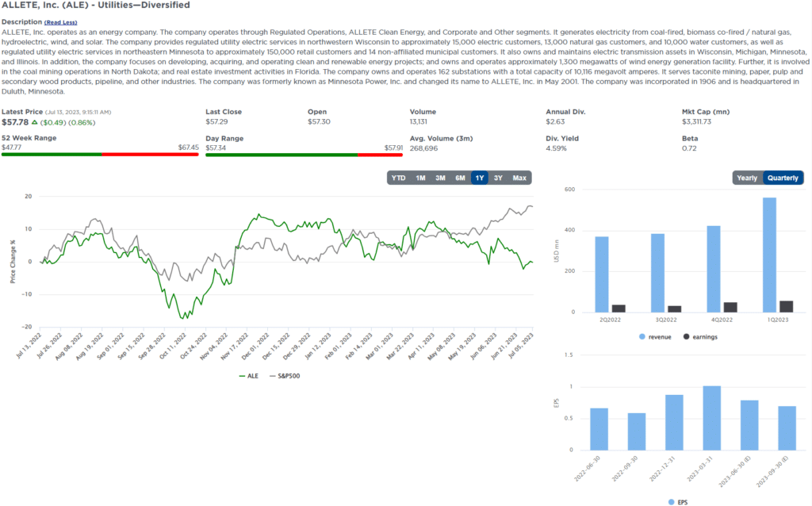Screen dimensions: 812x506
Task: Select the 1Y time range
Action: coord(480,178)
